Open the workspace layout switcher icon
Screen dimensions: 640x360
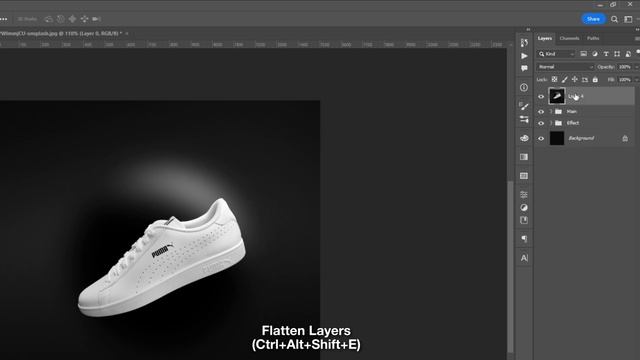(x=628, y=19)
